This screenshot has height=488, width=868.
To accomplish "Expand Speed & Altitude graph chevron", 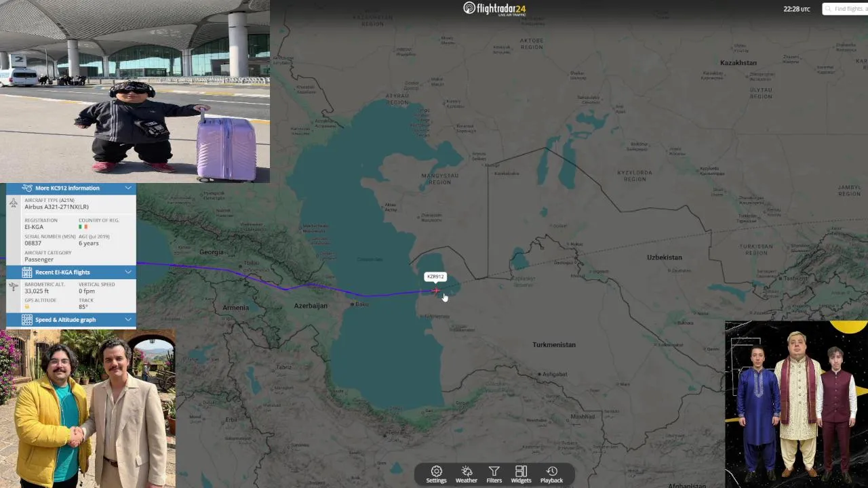I will click(128, 320).
